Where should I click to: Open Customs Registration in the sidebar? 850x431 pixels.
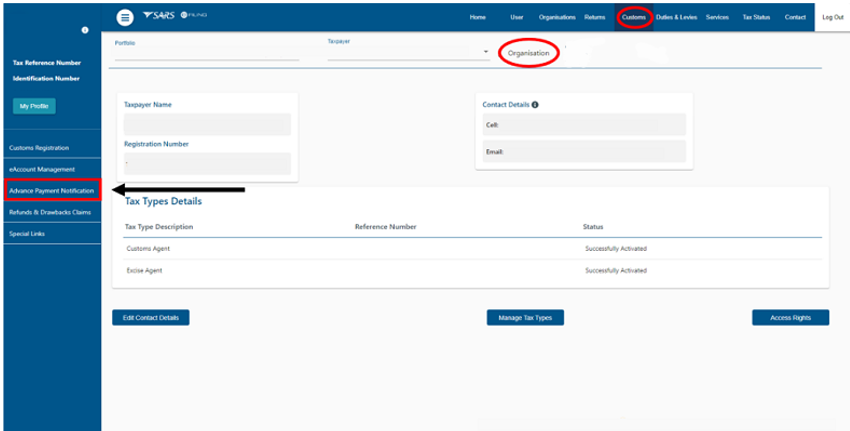pos(39,148)
